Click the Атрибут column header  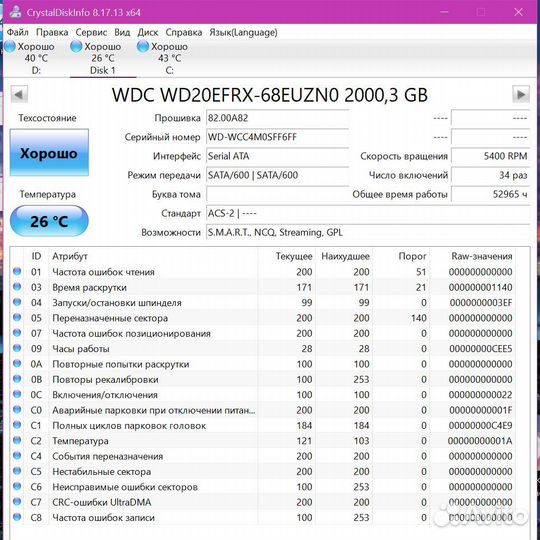click(x=70, y=256)
